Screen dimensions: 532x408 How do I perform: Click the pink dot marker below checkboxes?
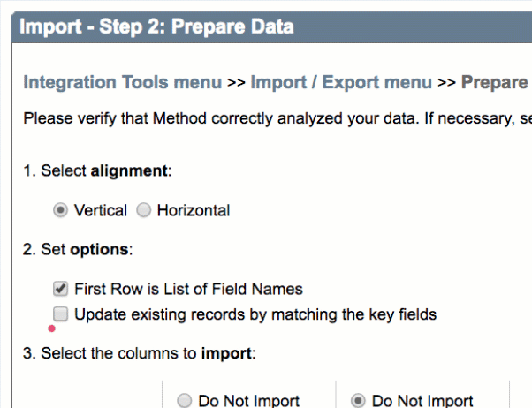click(x=51, y=329)
